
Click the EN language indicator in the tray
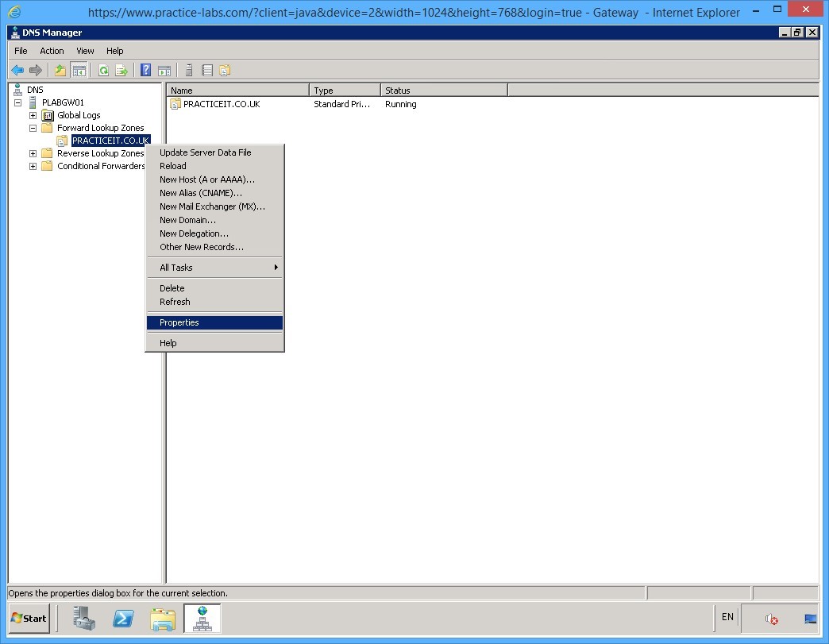pos(727,617)
